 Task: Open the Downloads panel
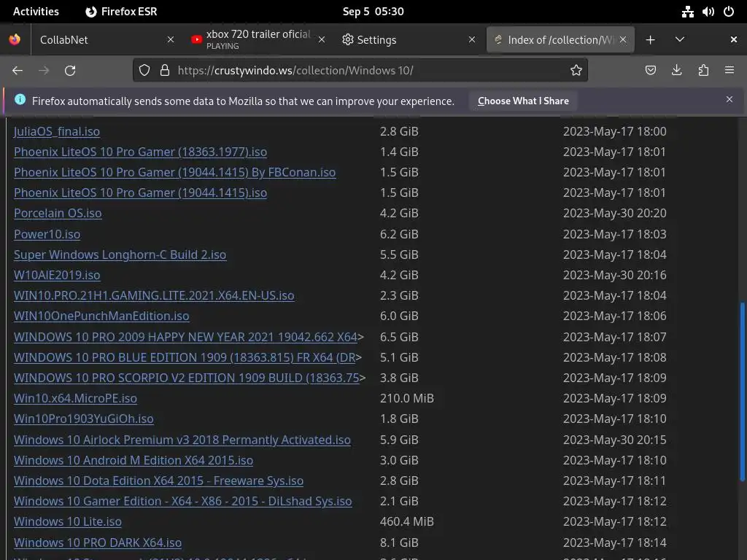[676, 71]
